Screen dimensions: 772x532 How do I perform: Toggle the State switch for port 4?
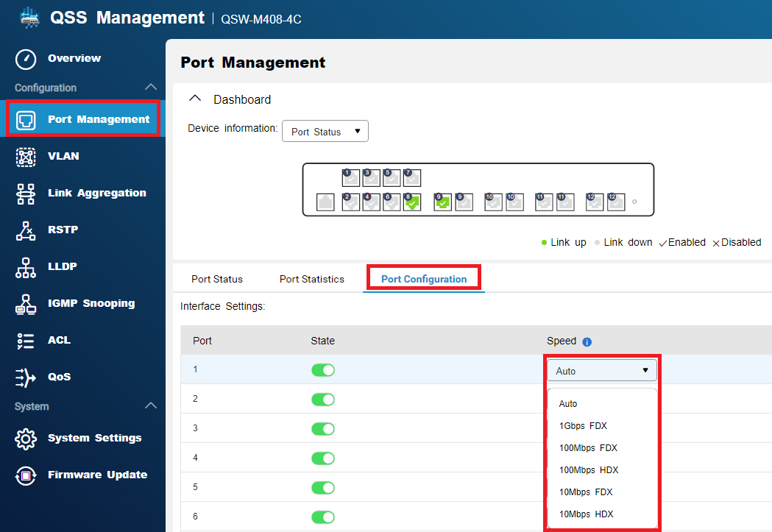click(x=323, y=458)
